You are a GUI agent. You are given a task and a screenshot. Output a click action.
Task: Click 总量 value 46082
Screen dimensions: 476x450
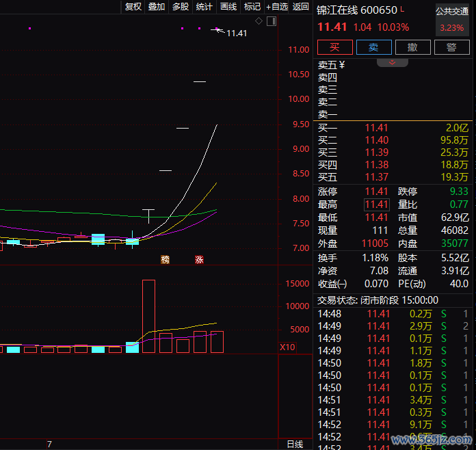[x=455, y=230]
